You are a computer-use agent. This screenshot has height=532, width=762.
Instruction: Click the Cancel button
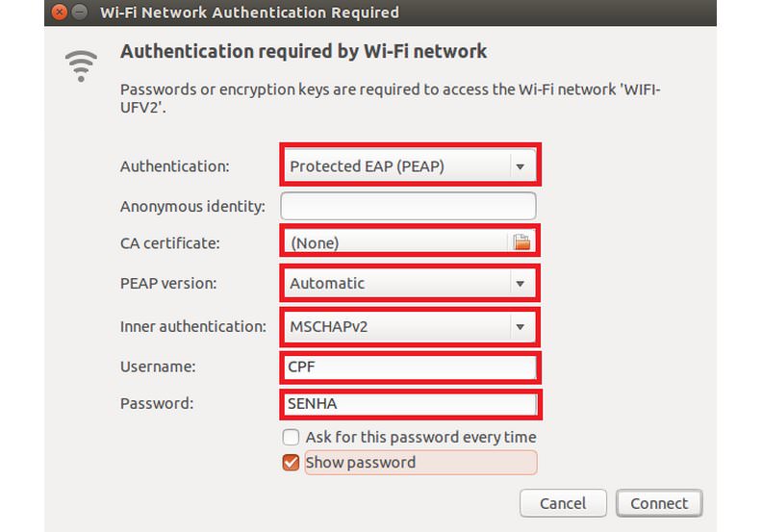pos(563,503)
